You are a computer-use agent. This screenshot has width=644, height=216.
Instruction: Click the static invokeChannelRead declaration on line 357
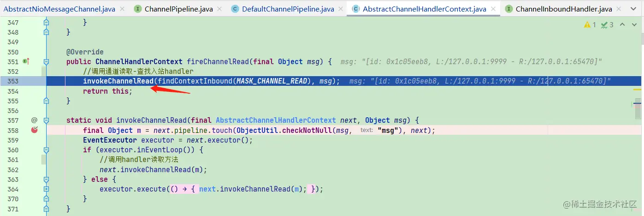151,120
